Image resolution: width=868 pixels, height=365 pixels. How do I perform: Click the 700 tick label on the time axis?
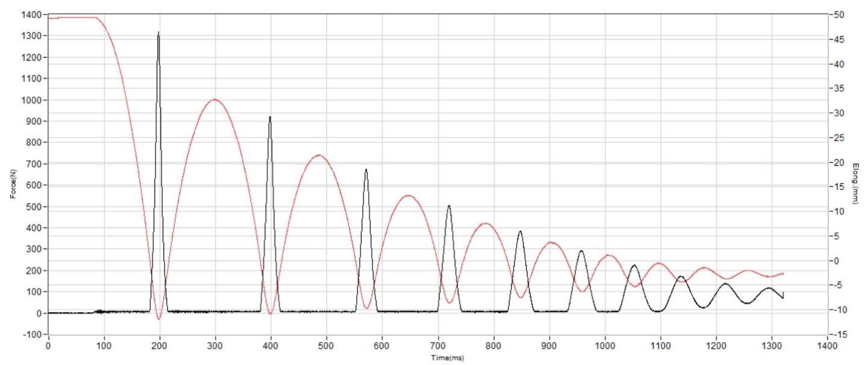tap(438, 346)
